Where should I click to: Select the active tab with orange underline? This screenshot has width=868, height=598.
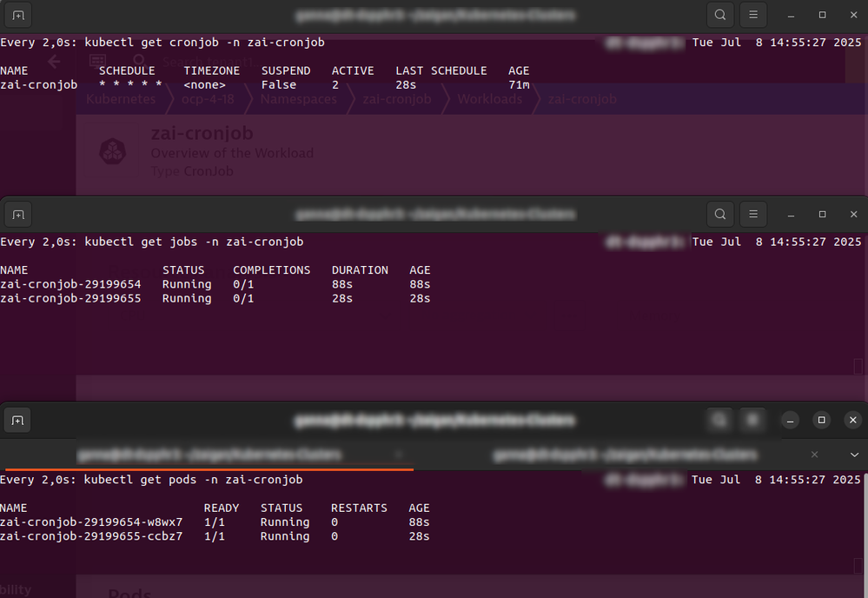pyautogui.click(x=209, y=455)
